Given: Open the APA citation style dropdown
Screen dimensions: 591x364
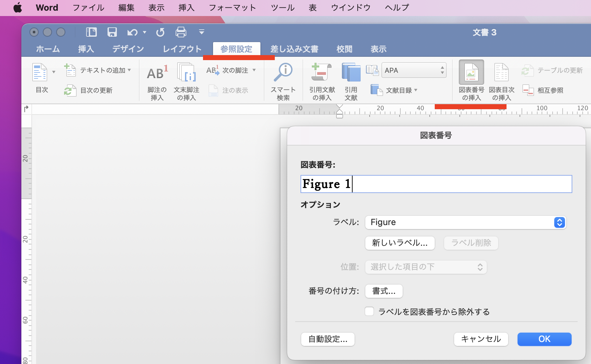Looking at the screenshot, I should (414, 70).
